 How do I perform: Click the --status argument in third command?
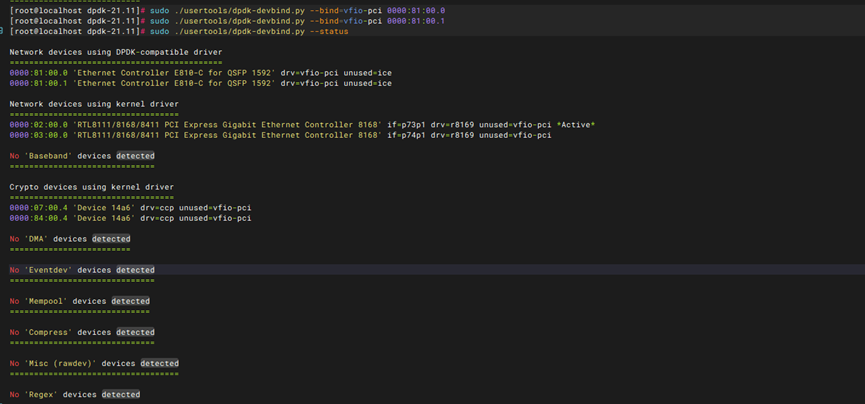click(329, 31)
